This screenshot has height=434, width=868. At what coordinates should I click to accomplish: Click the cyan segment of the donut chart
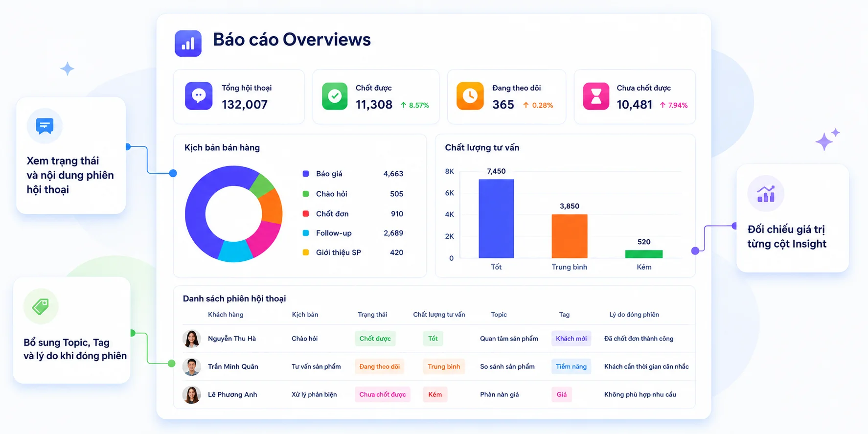click(235, 251)
